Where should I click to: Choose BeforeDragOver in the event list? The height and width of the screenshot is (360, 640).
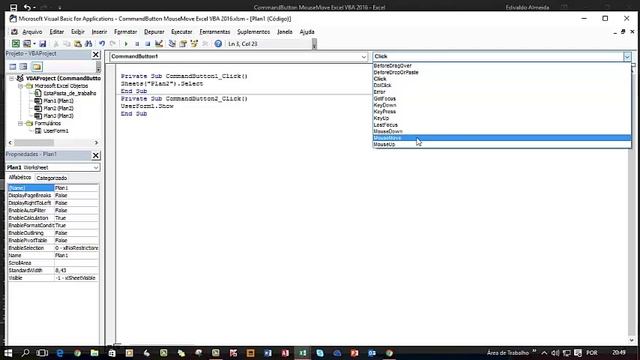[502, 66]
